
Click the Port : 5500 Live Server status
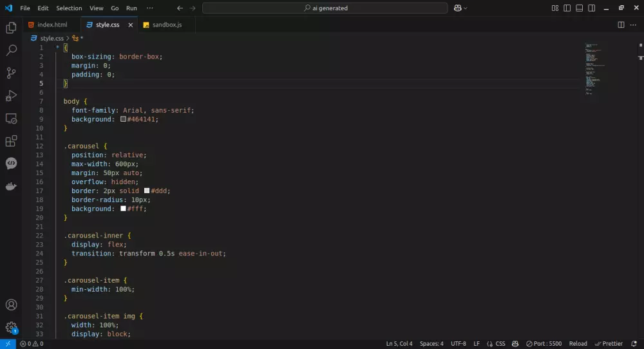[544, 344]
